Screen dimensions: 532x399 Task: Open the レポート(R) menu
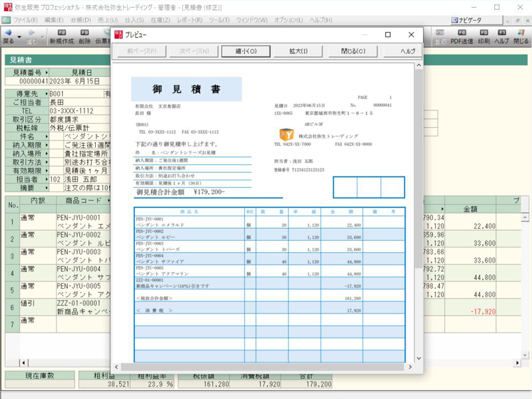click(190, 21)
